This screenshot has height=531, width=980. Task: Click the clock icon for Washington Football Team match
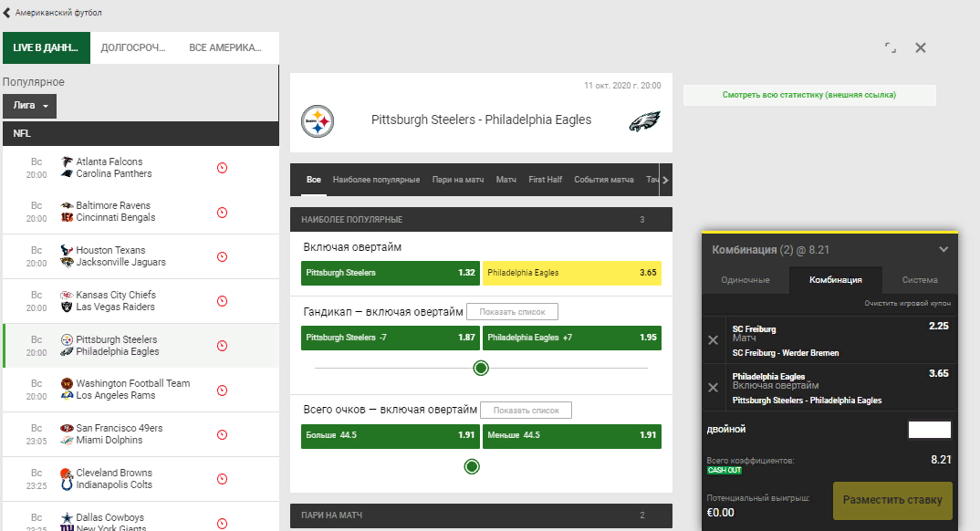coord(222,390)
